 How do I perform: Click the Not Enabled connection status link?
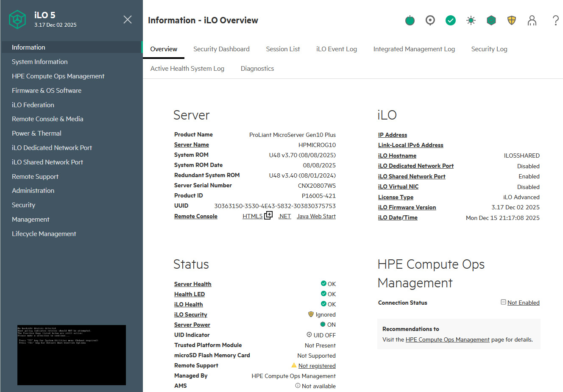[x=523, y=303]
